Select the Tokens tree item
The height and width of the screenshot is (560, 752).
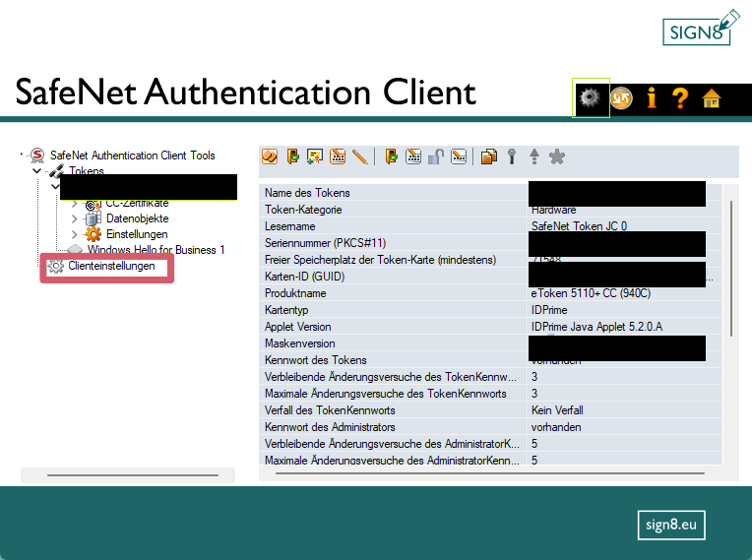(x=87, y=170)
